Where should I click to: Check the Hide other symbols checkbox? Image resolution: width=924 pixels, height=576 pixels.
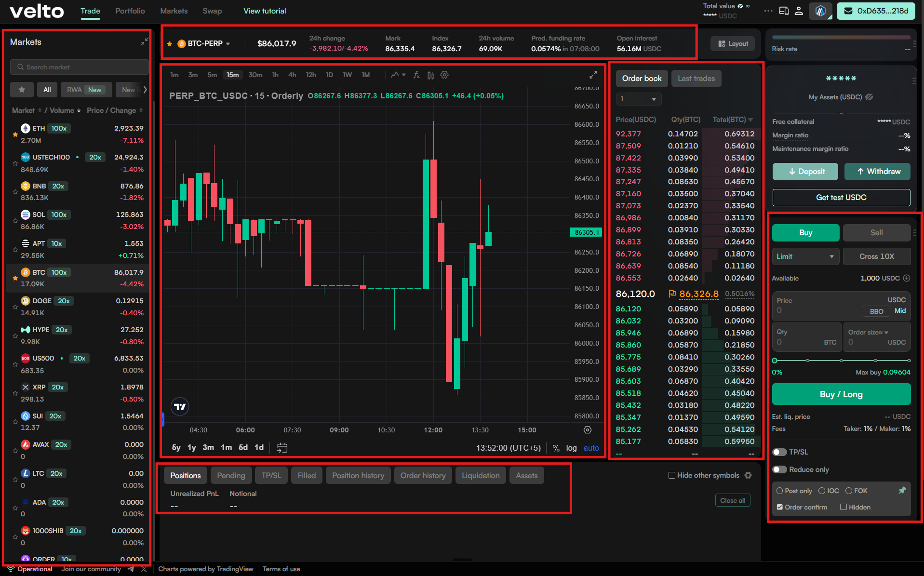click(671, 475)
